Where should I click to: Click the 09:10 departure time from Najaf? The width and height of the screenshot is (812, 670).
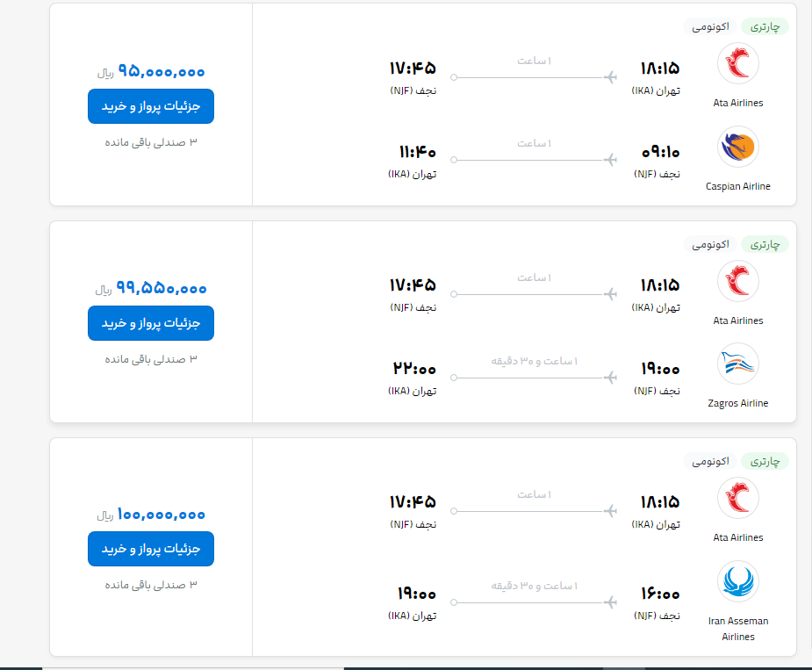(660, 152)
